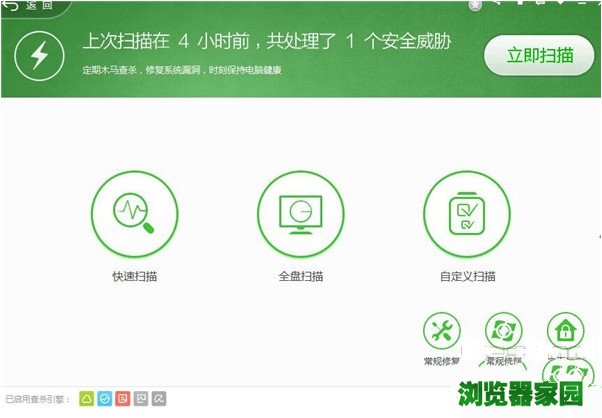This screenshot has height=418, width=602.
Task: Click the 常规修复 label under the wrench icon
Action: coord(442,361)
